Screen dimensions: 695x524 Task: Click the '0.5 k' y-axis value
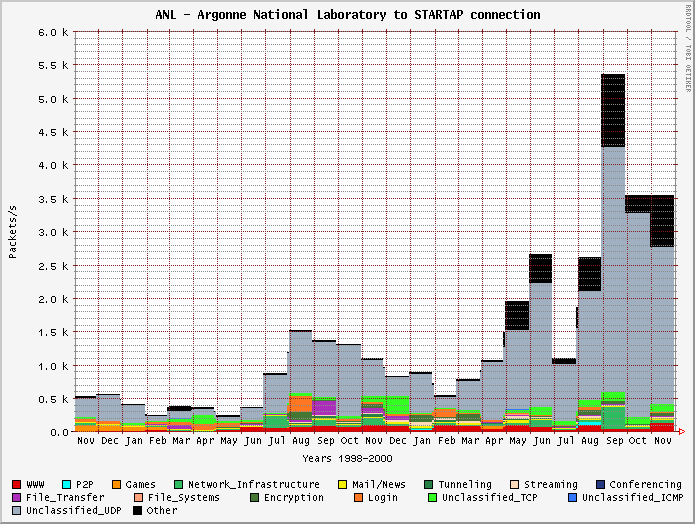point(53,400)
